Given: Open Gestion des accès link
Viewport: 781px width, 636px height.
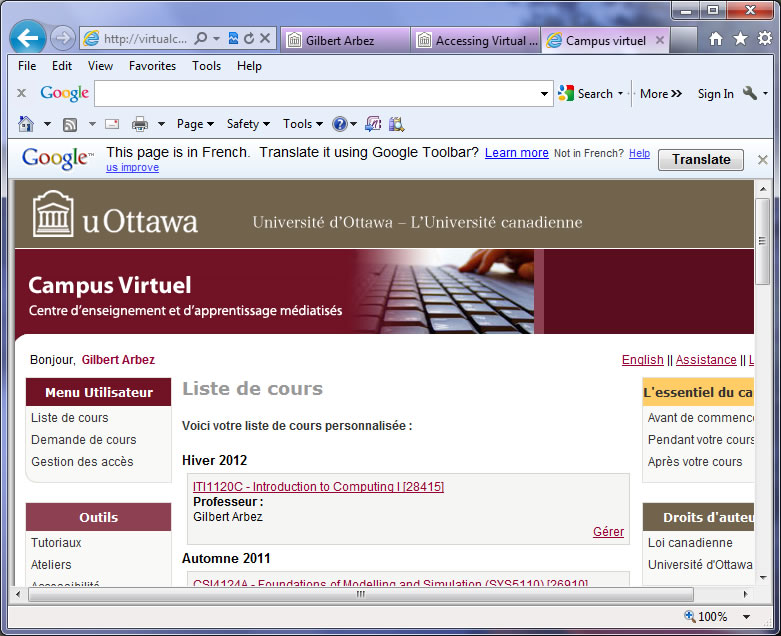Looking at the screenshot, I should [82, 461].
